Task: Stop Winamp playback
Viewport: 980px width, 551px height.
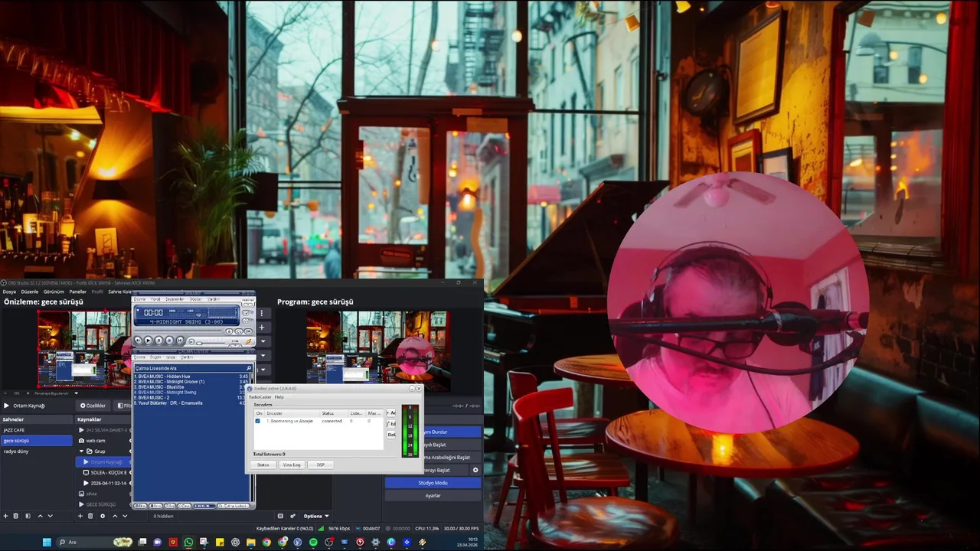Action: (x=169, y=341)
